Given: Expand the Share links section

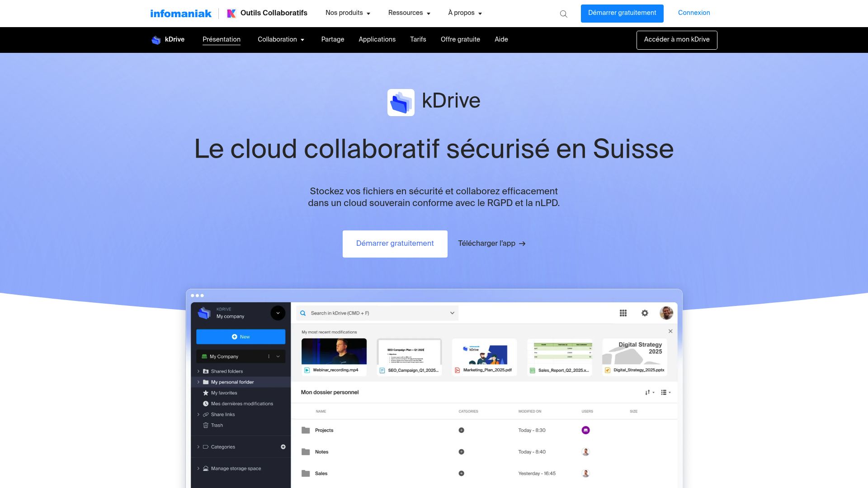Looking at the screenshot, I should (198, 414).
